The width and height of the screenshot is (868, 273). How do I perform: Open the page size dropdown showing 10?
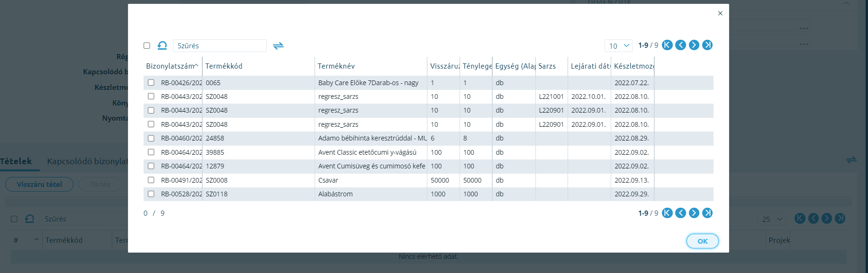pyautogui.click(x=618, y=46)
